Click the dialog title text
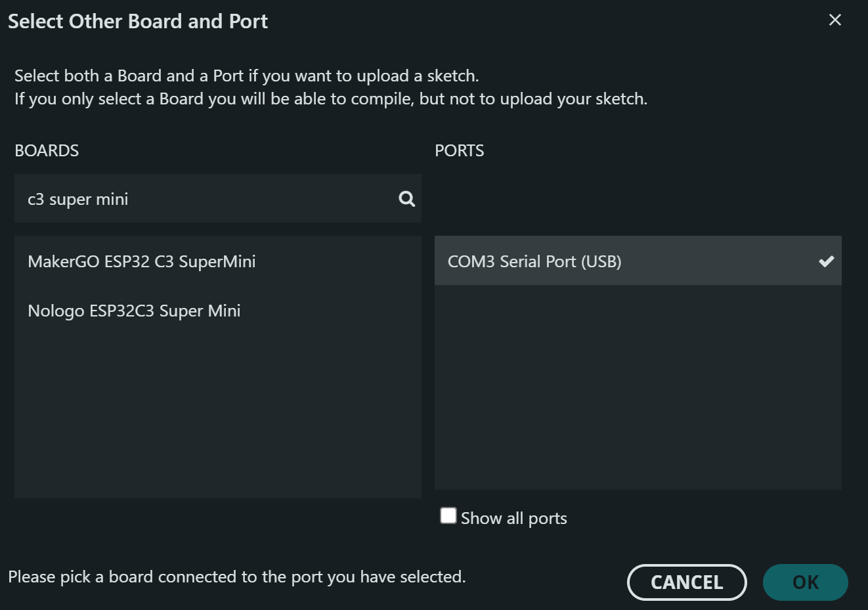This screenshot has width=868, height=610. (x=138, y=21)
